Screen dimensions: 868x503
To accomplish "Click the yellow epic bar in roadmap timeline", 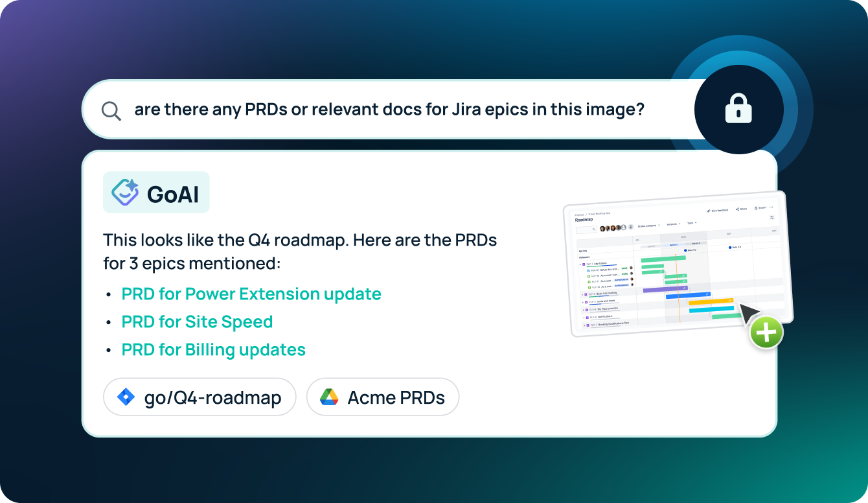I will [710, 301].
